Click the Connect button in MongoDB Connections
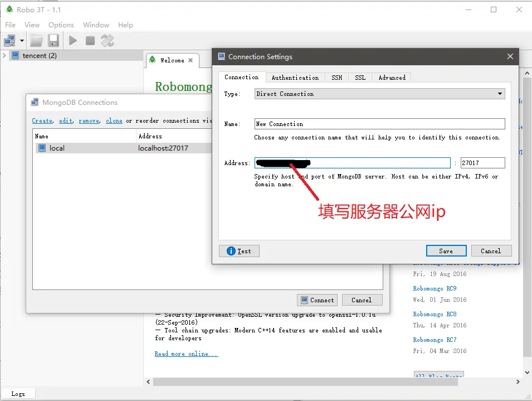The height and width of the screenshot is (401, 532). point(317,300)
